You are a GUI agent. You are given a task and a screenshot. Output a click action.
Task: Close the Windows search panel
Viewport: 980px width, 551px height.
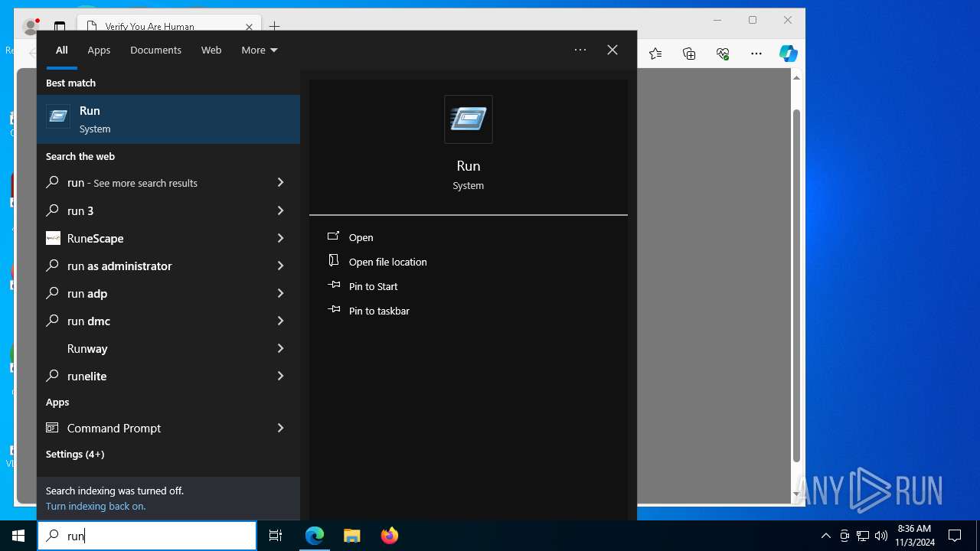pos(612,50)
